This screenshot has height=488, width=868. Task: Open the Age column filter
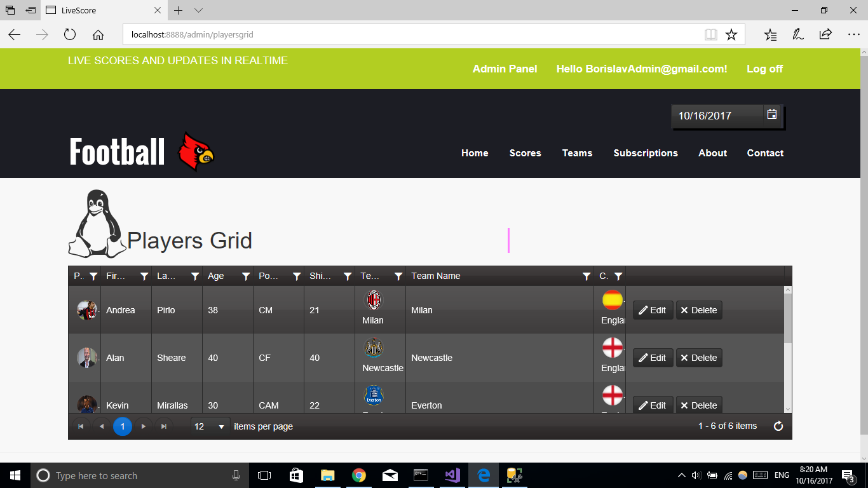pyautogui.click(x=246, y=276)
